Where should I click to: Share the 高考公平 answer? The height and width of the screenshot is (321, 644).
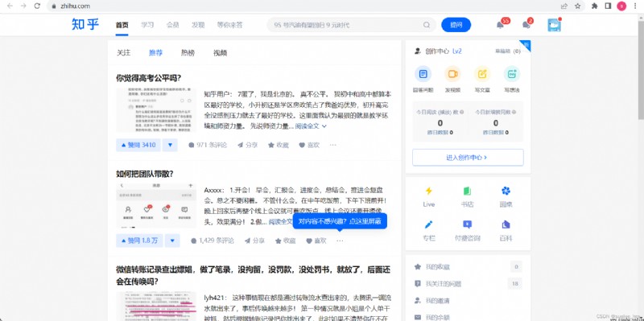click(x=248, y=145)
